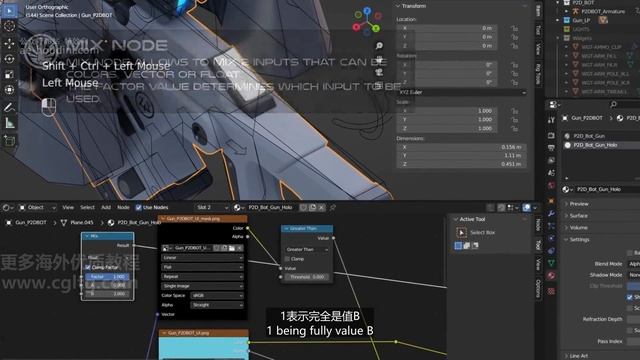The height and width of the screenshot is (360, 640).
Task: Switch to the Options tab in node sidebar
Action: (x=538, y=288)
